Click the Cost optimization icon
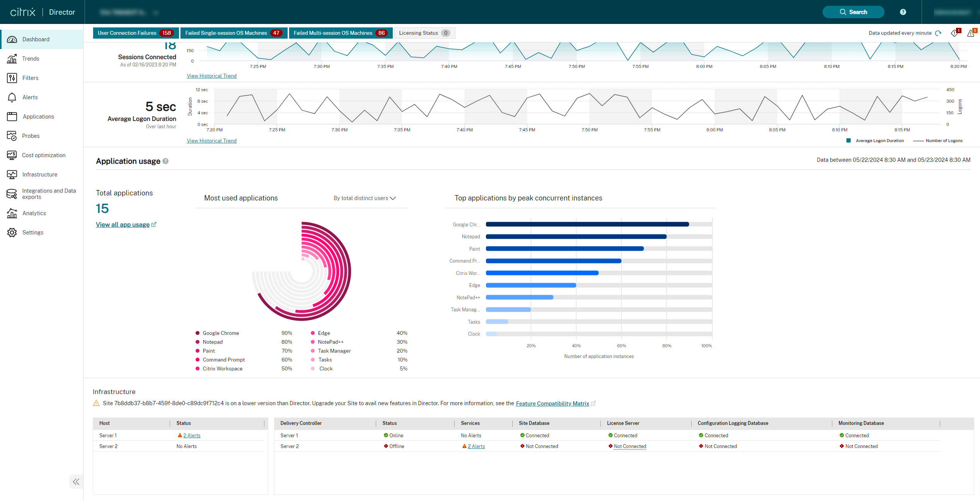 12,155
